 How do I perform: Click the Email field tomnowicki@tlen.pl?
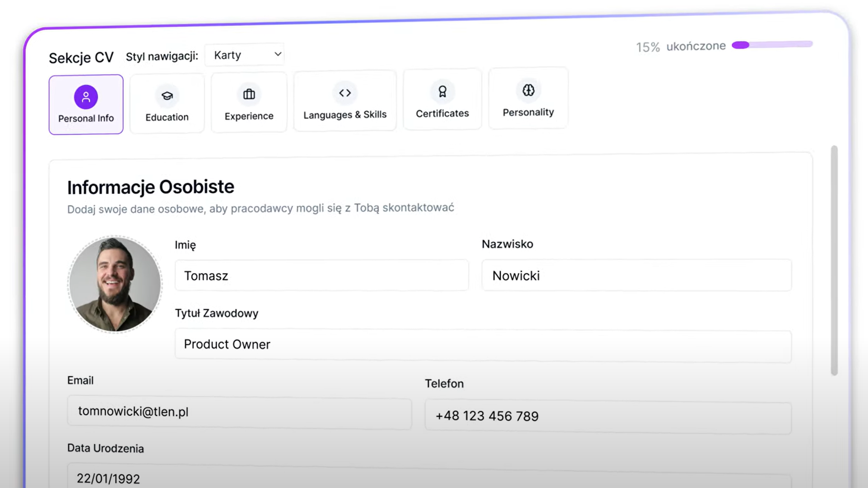coord(239,412)
